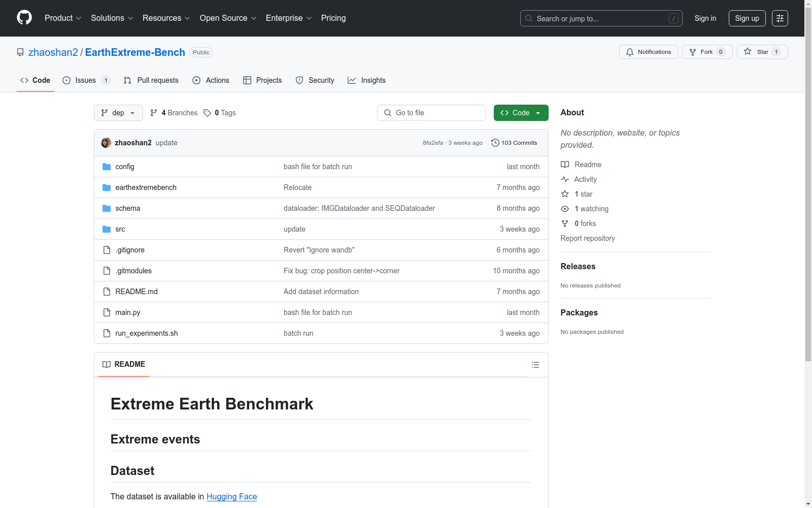Viewport: 812px width, 508px height.
Task: Click the src folder icon
Action: coord(107,229)
